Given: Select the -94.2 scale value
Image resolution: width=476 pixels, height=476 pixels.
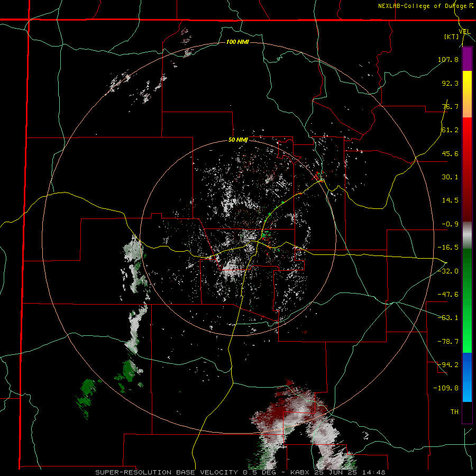Looking at the screenshot, I should click(448, 365).
